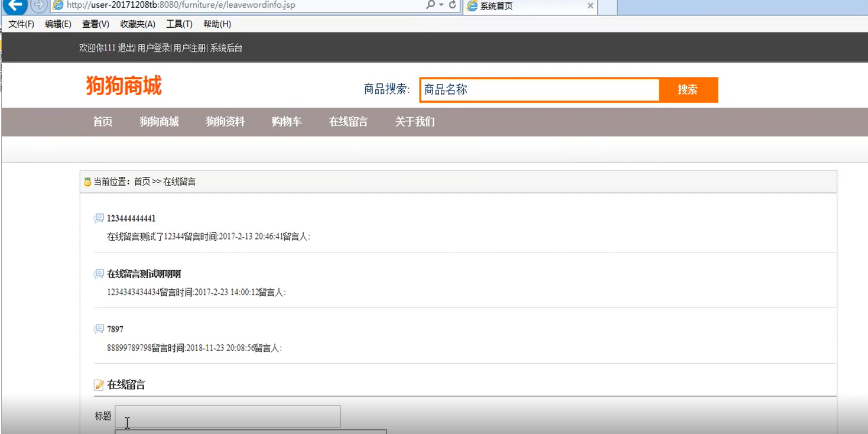Click the 商品名称 search input
The image size is (868, 434).
click(x=539, y=90)
